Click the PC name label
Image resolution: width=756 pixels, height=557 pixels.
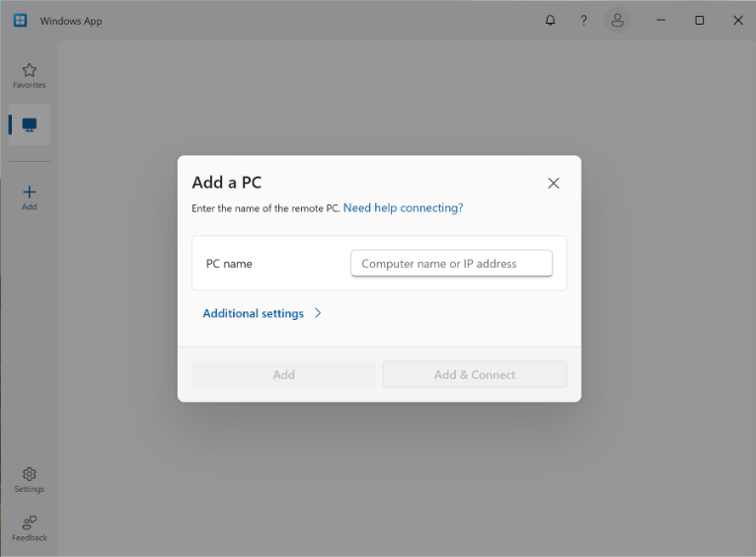tap(229, 264)
